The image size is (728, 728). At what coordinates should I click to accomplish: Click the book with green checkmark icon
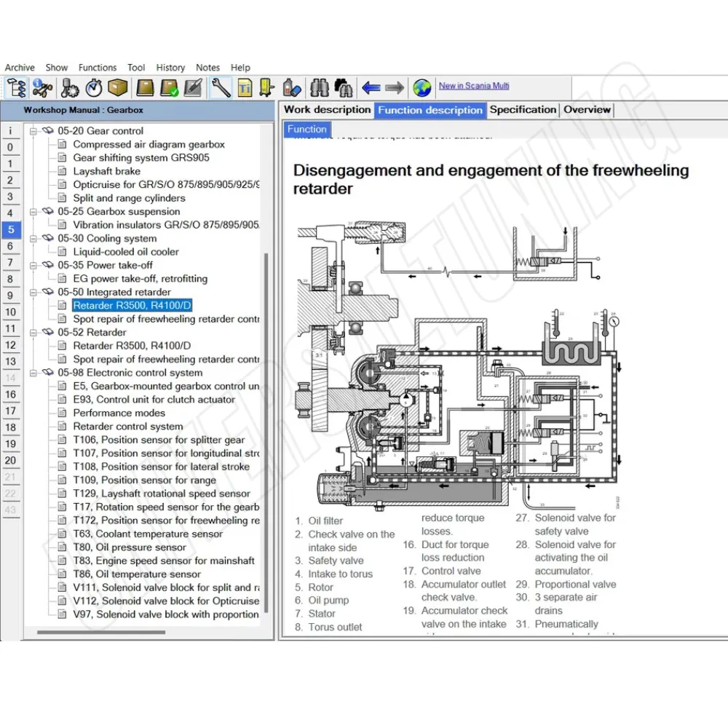coord(169,88)
